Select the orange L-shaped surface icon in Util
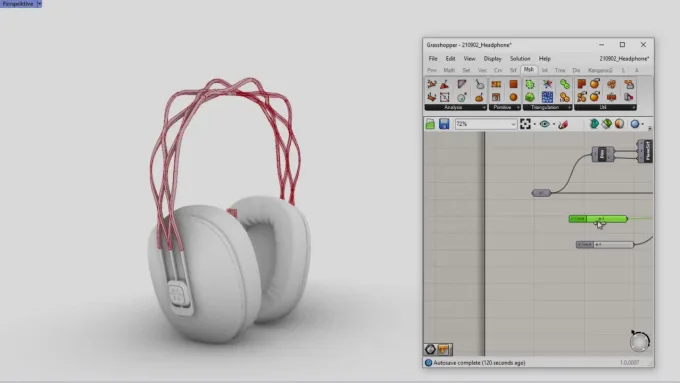 tap(582, 84)
